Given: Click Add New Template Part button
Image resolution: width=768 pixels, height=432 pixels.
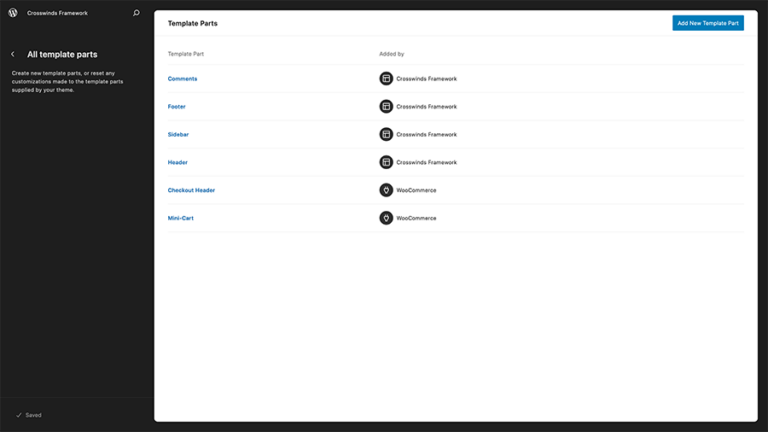Looking at the screenshot, I should click(x=708, y=23).
